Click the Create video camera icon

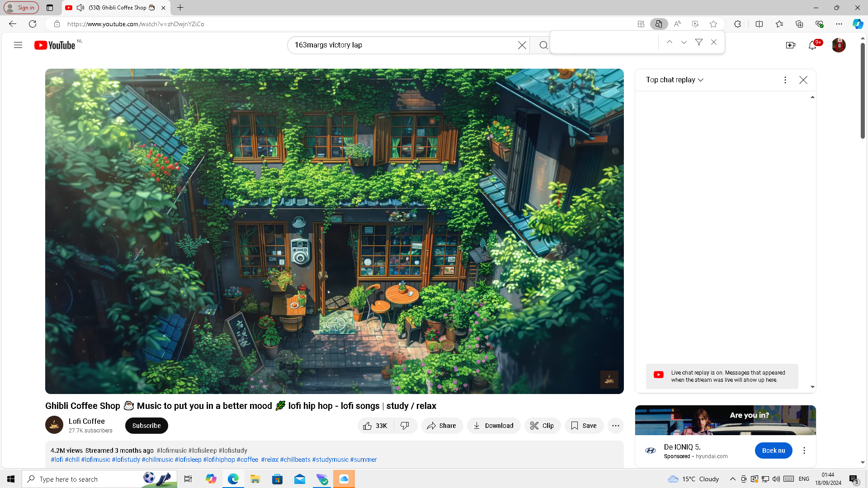[790, 45]
